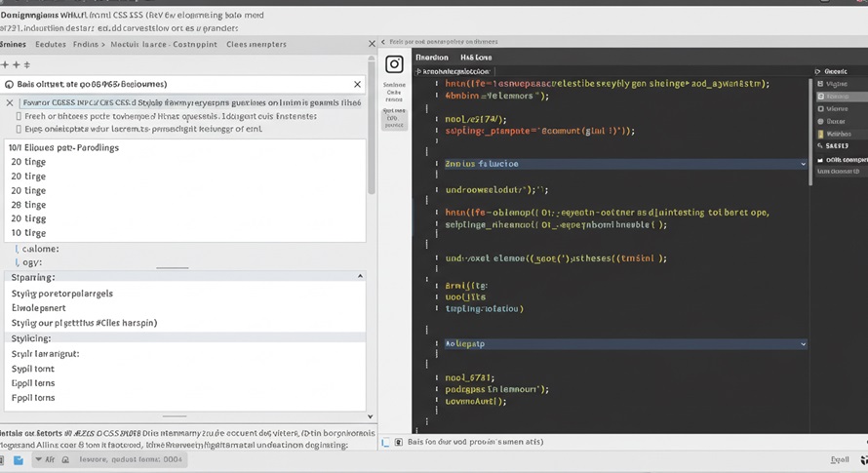Open the 'Mactuis laarce - Costnppint' tab

(x=164, y=44)
